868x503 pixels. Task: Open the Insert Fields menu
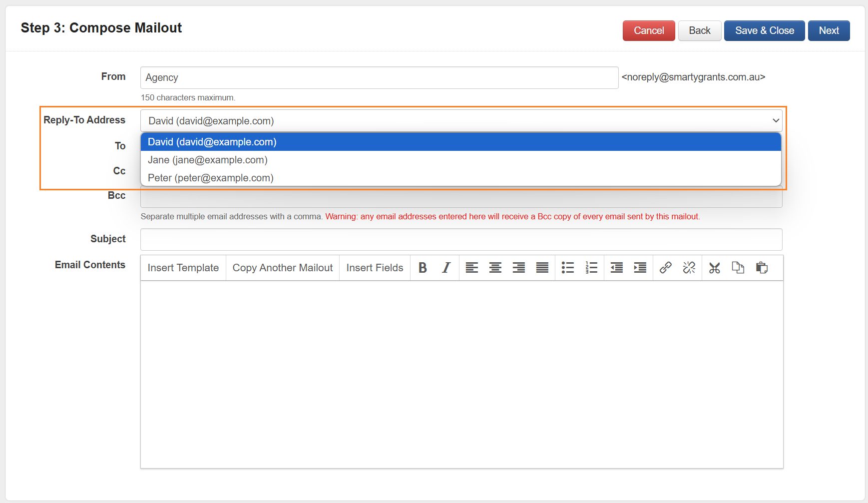tap(375, 268)
